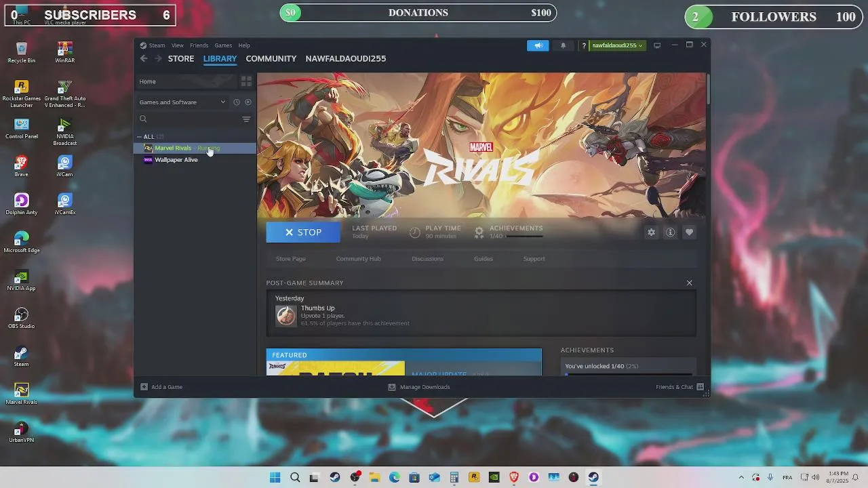Open the Steam announcements megaphone icon
Screen dimensions: 868x488
tap(538, 45)
